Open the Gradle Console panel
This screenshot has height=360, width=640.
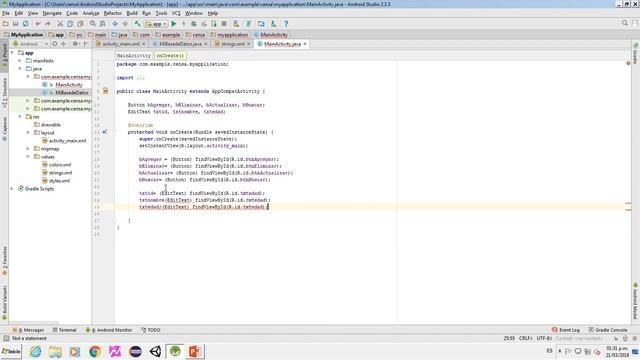pyautogui.click(x=608, y=330)
